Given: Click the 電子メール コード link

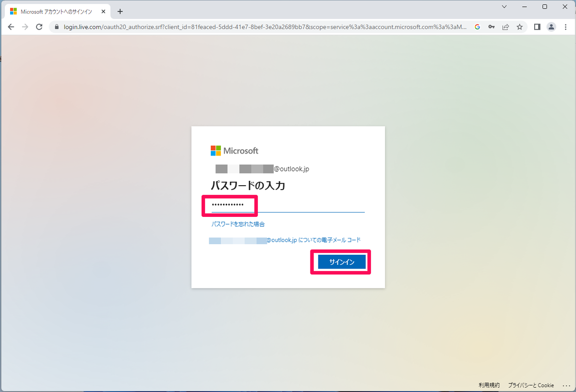Looking at the screenshot, I should point(285,240).
